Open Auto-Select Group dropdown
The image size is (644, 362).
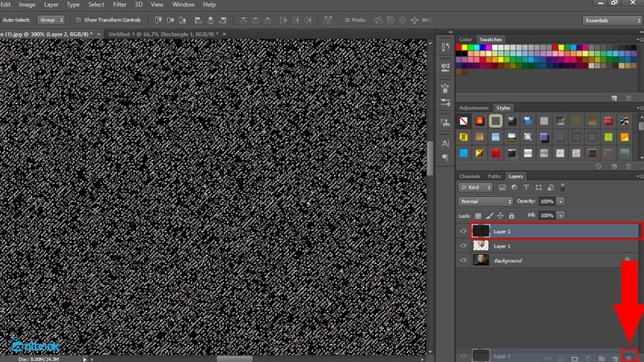[x=51, y=19]
